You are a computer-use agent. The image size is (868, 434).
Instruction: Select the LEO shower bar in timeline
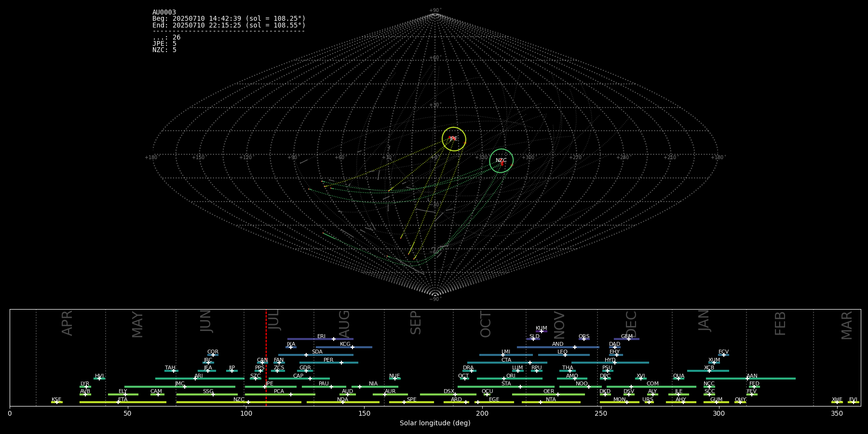point(564,355)
